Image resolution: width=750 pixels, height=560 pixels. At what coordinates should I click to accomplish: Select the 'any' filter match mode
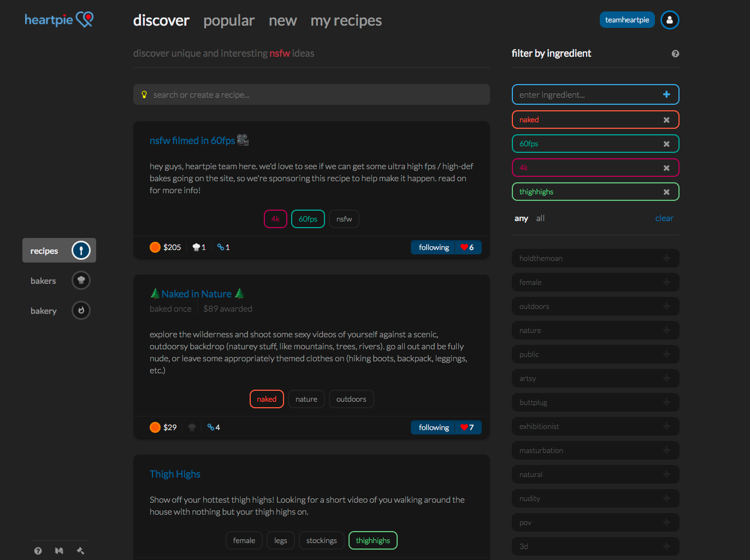[x=521, y=218]
